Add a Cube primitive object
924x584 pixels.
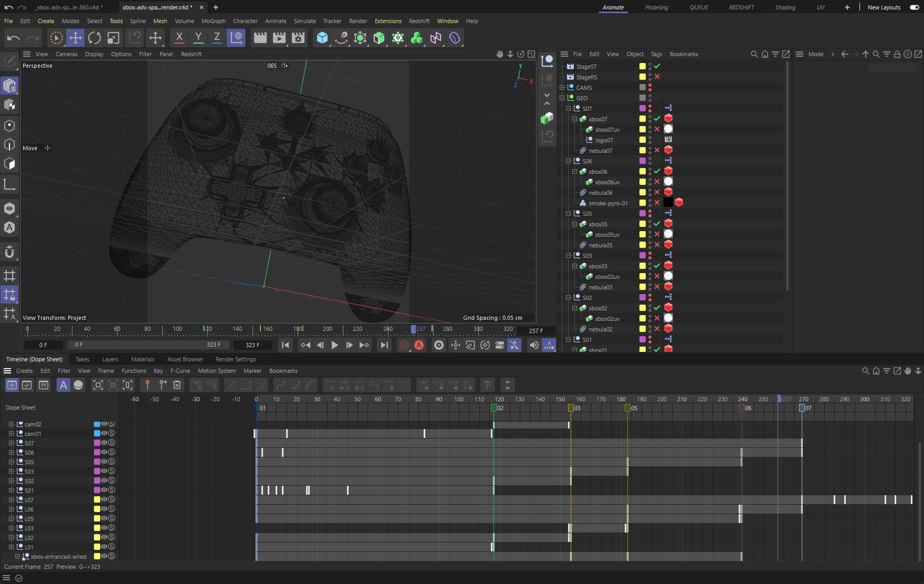(x=322, y=38)
